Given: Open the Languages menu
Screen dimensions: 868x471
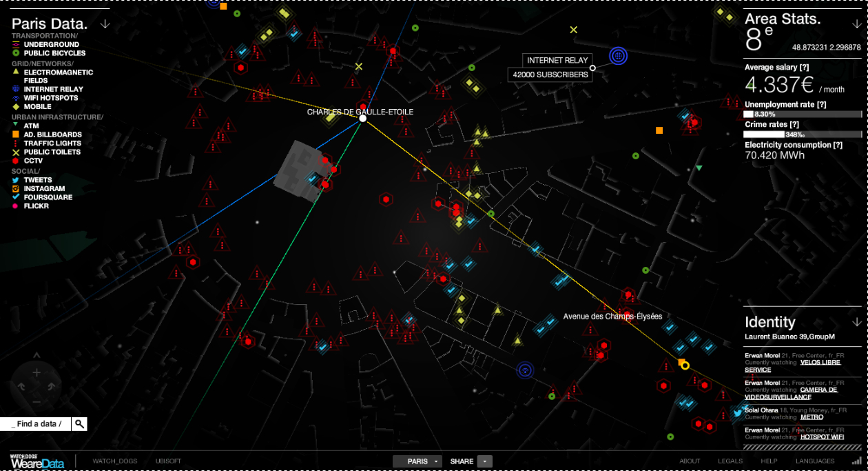Looking at the screenshot, I should 815,461.
